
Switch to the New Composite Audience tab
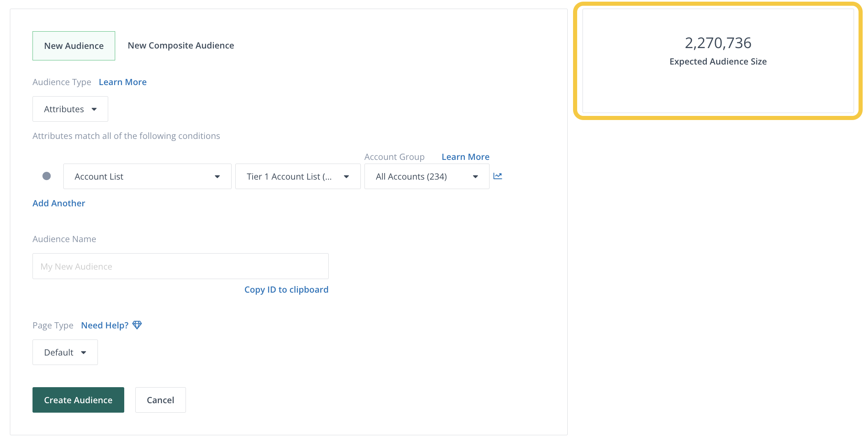click(181, 45)
